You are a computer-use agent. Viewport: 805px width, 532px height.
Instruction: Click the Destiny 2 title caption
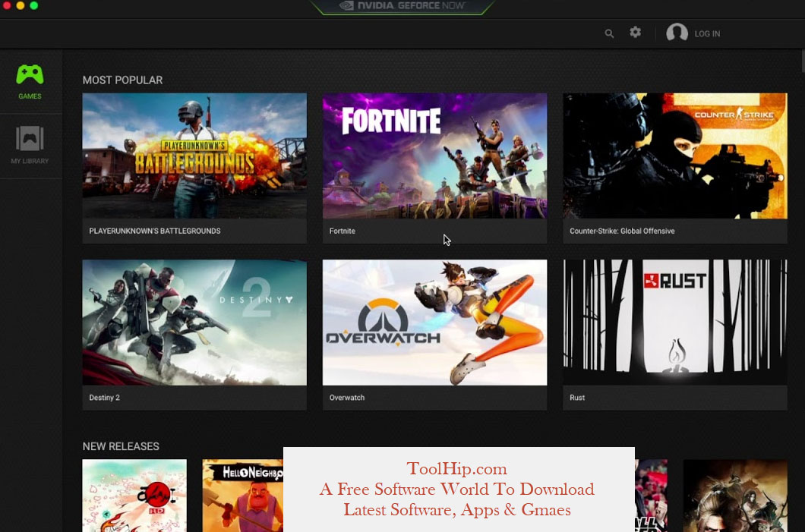pyautogui.click(x=104, y=398)
